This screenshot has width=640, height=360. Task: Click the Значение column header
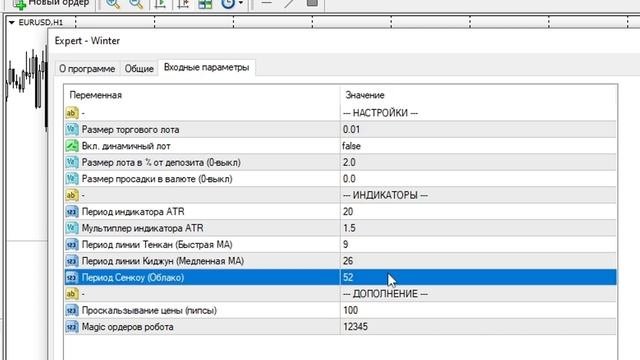[x=365, y=95]
